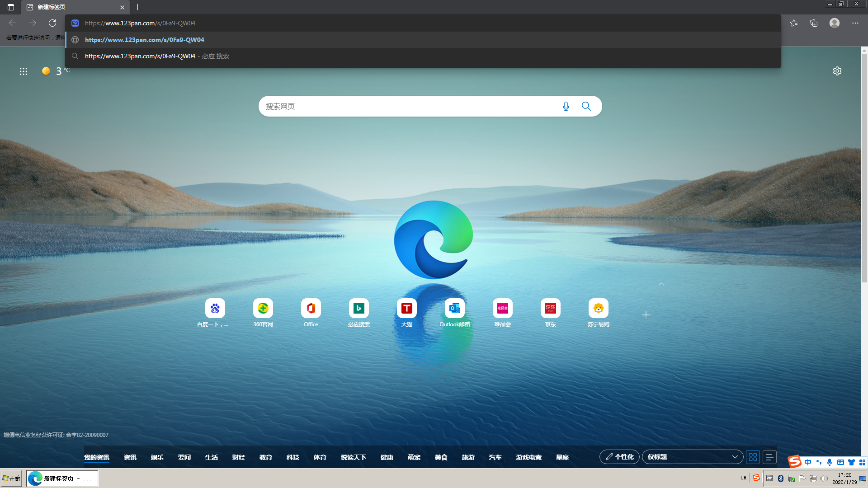Add a new quick link site
Screen dimensions: 868x488
point(646,315)
